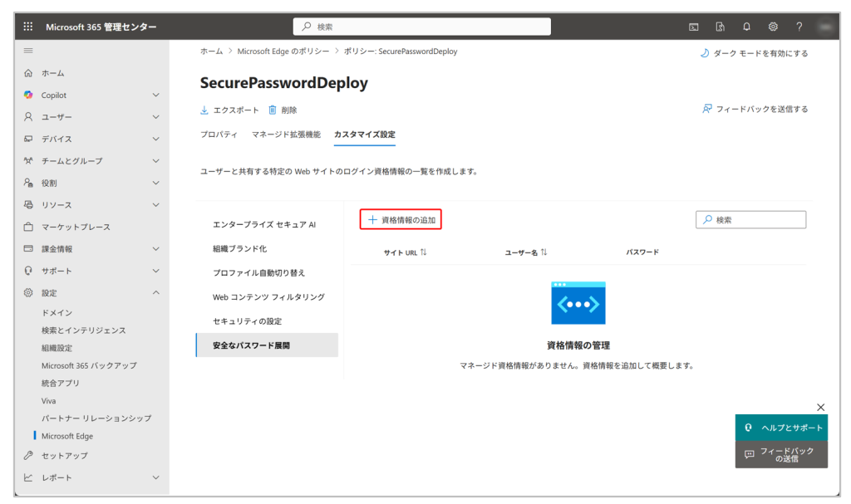This screenshot has height=504, width=851.
Task: Click the 設定 gear icon in sidebar
Action: (28, 292)
